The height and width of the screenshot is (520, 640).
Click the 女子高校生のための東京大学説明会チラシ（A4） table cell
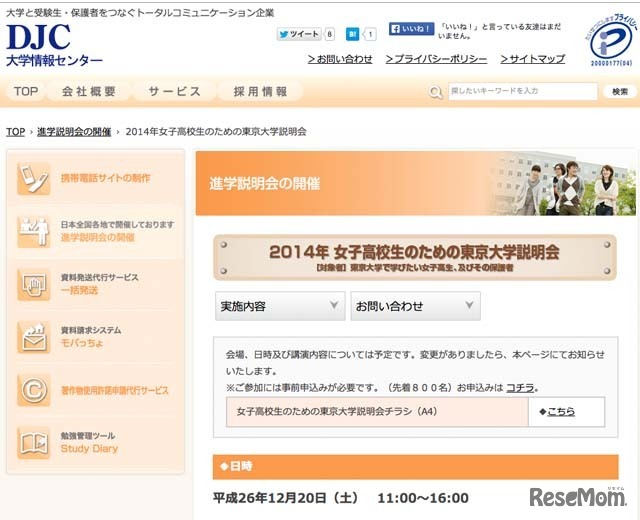(377, 411)
